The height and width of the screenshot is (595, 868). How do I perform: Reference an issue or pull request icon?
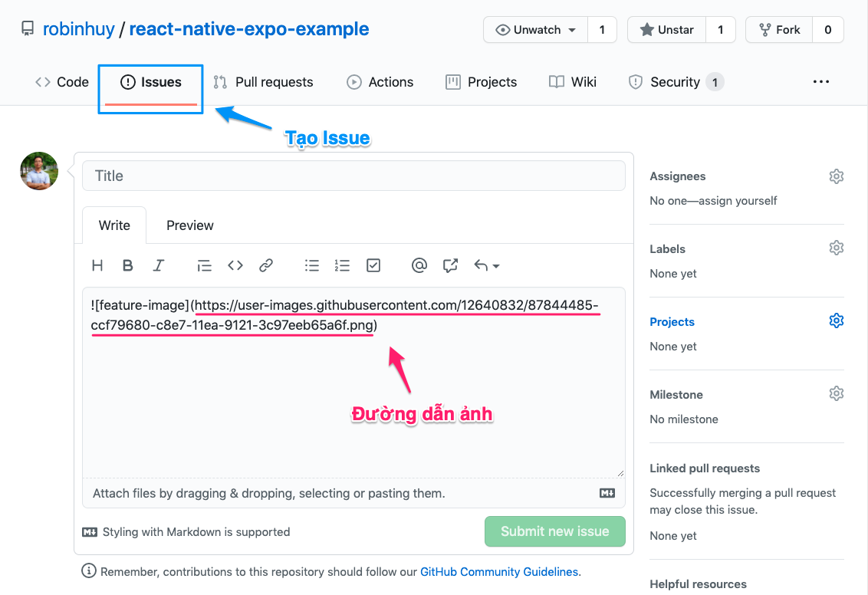(x=450, y=265)
